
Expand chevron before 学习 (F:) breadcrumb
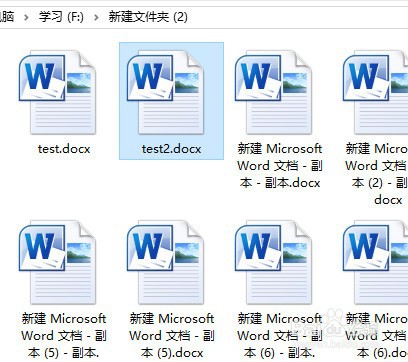(26, 17)
